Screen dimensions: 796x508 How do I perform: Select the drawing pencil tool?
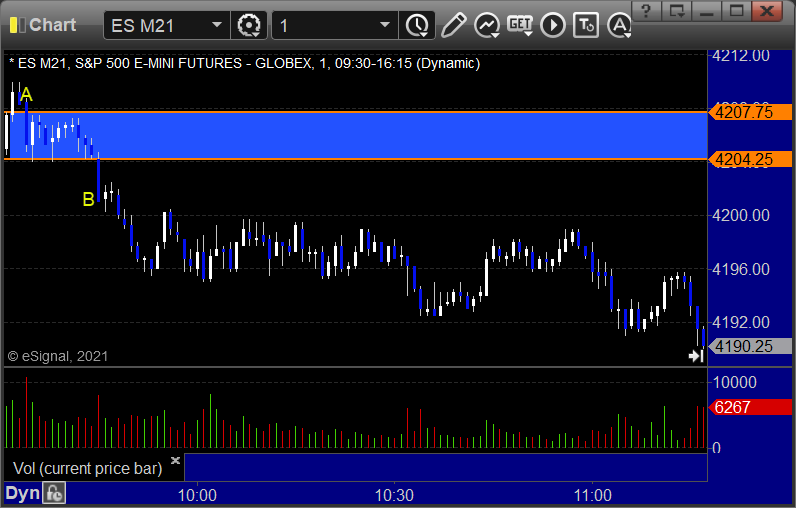pos(453,25)
